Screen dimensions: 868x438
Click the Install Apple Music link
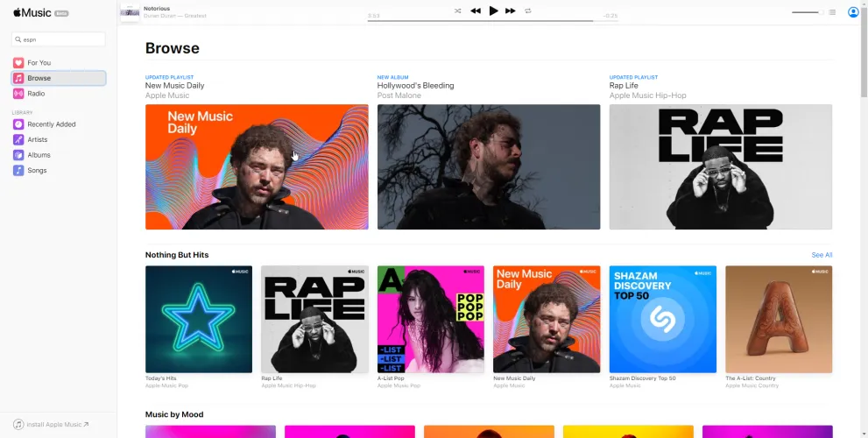tap(53, 425)
